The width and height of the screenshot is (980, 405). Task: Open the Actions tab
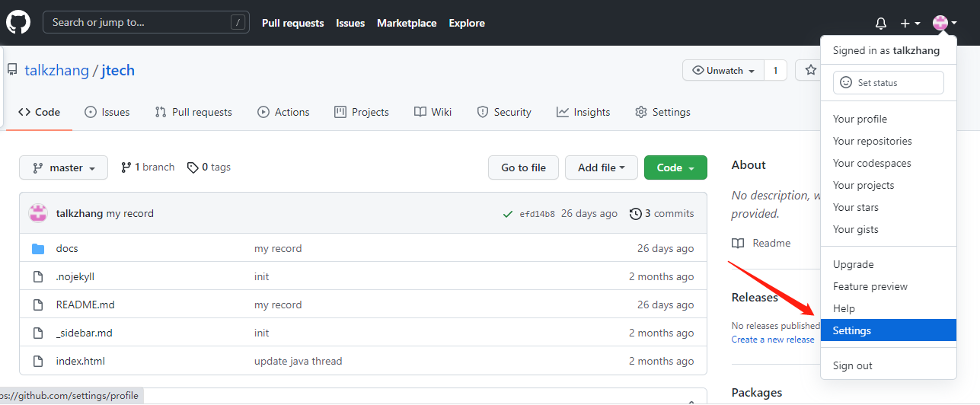[283, 112]
